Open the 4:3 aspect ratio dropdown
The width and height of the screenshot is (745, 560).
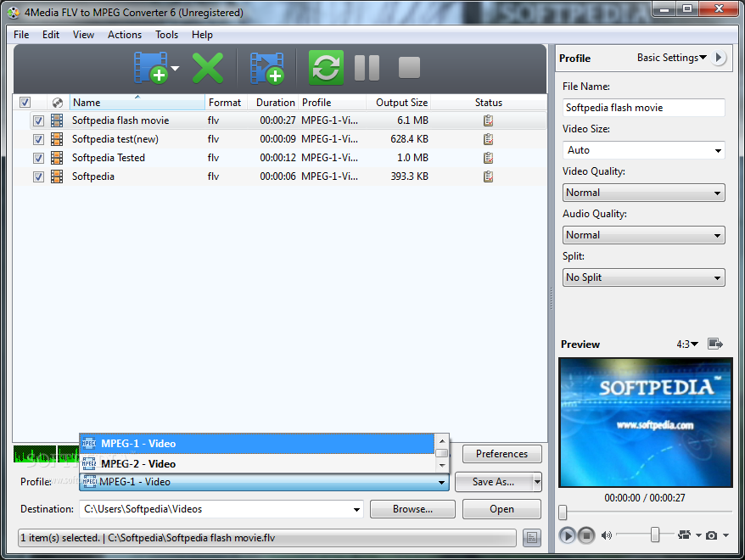tap(687, 344)
